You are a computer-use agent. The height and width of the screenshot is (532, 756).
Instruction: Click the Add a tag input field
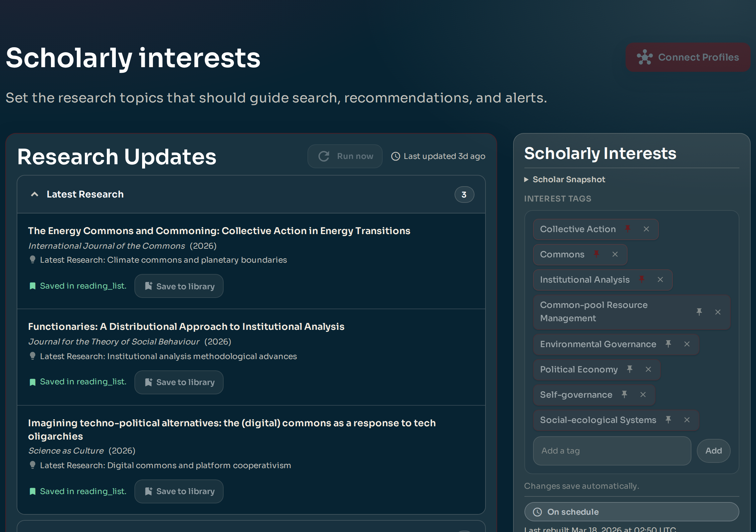(x=612, y=451)
